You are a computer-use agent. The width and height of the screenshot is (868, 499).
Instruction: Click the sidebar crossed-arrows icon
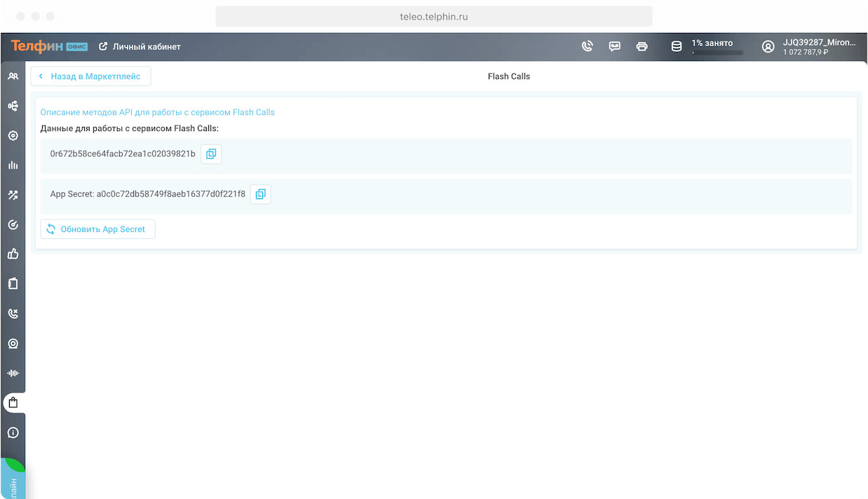13,196
